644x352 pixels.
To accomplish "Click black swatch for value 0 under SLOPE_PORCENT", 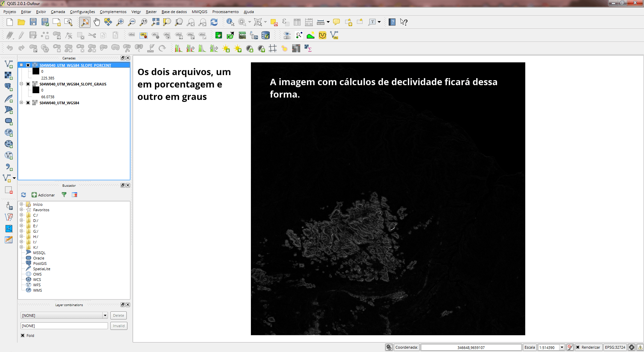I will tap(36, 71).
